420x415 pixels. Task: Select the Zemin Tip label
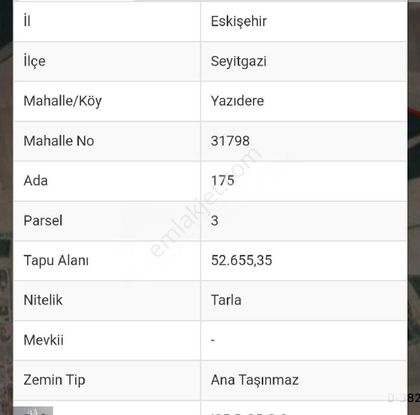click(54, 380)
